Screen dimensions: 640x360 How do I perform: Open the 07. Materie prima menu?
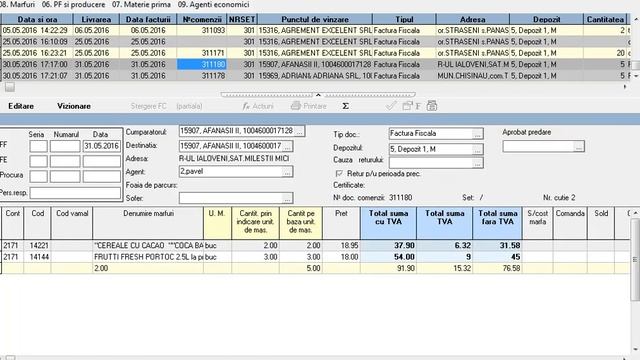[141, 5]
